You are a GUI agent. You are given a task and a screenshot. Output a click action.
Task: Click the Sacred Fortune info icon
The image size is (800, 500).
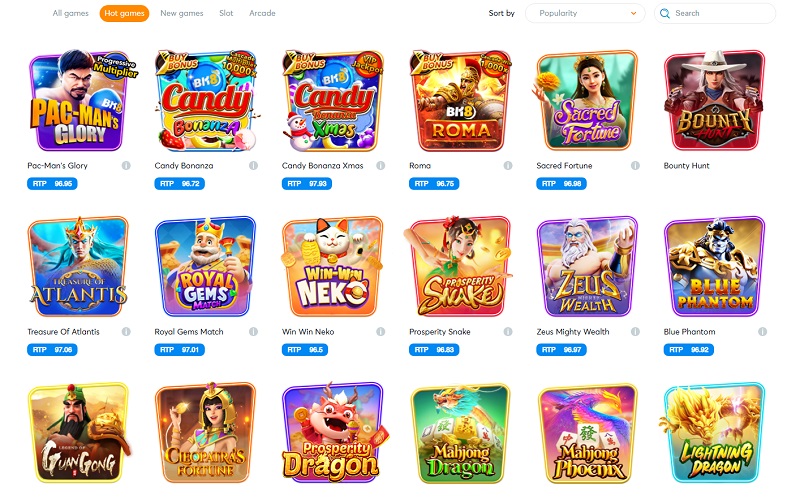click(635, 165)
